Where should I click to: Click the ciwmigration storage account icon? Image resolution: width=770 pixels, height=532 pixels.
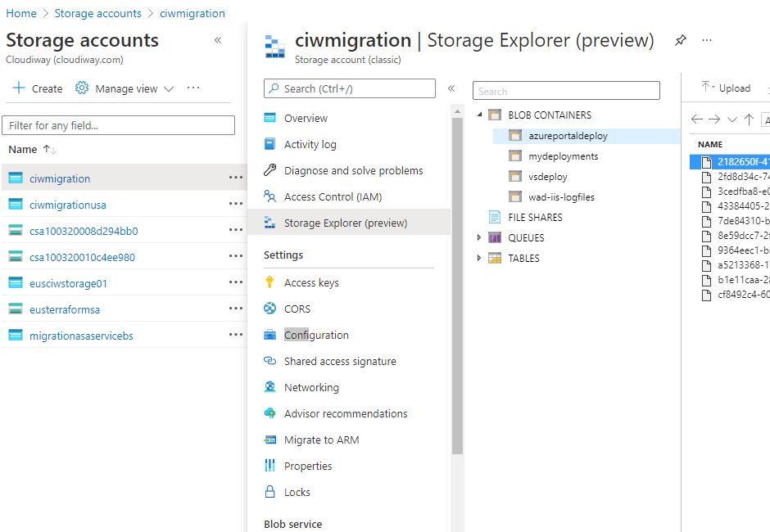click(16, 178)
